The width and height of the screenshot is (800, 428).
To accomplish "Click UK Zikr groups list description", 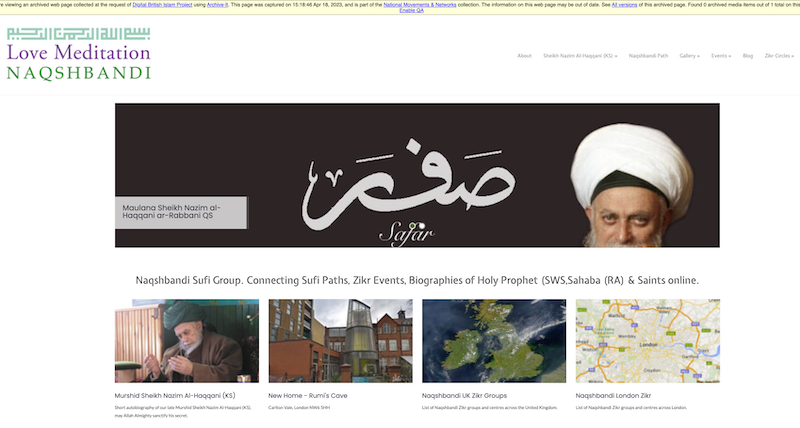I will [x=489, y=408].
